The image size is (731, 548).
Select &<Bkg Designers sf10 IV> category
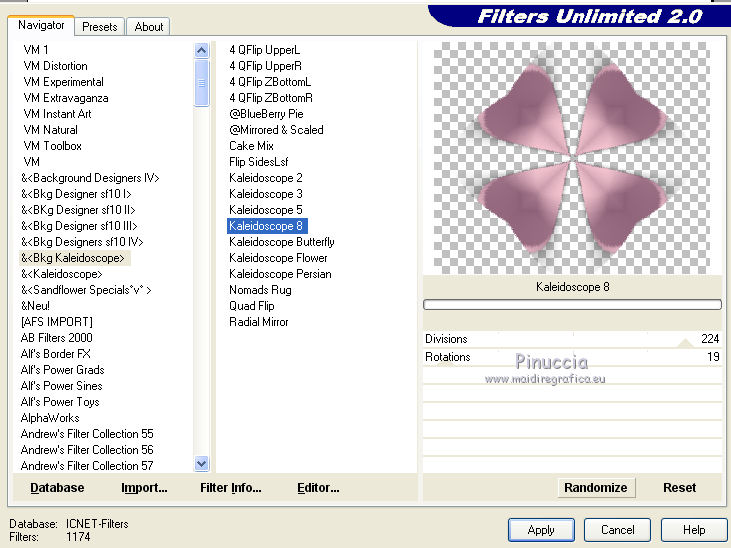pos(82,242)
